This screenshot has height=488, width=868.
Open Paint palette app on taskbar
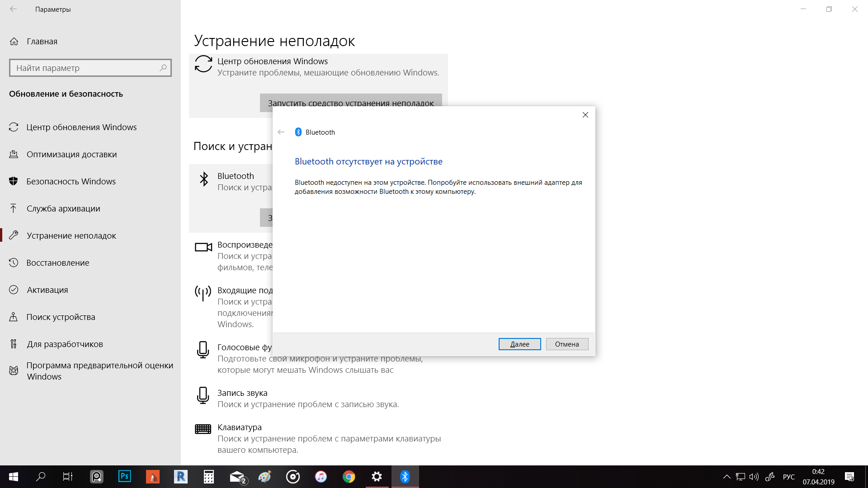point(265,477)
